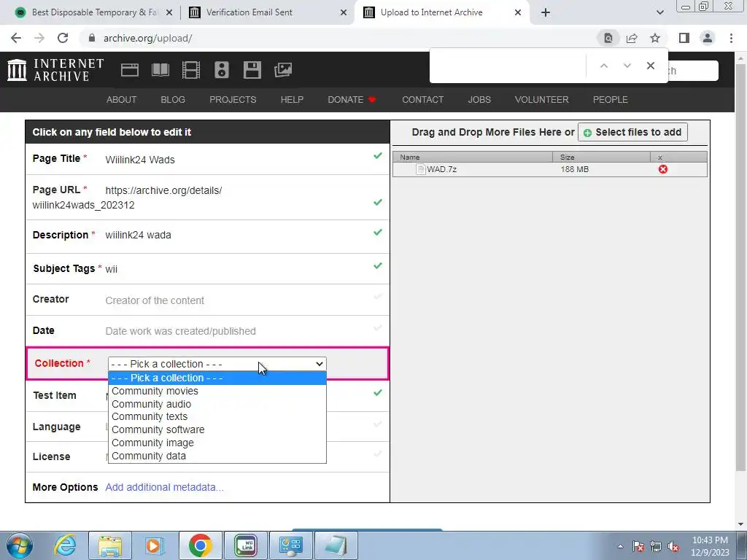The height and width of the screenshot is (560, 747).
Task: Click the Date work was created field
Action: tap(181, 331)
